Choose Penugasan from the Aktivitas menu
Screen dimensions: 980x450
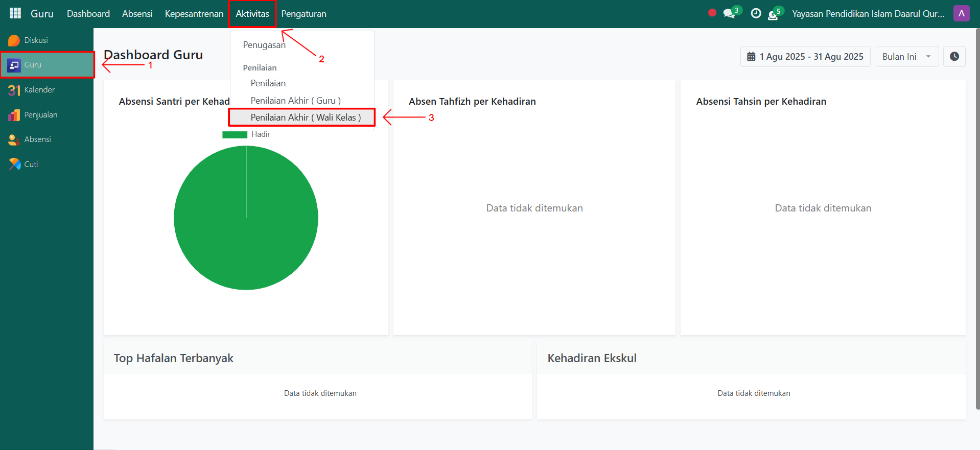(264, 45)
